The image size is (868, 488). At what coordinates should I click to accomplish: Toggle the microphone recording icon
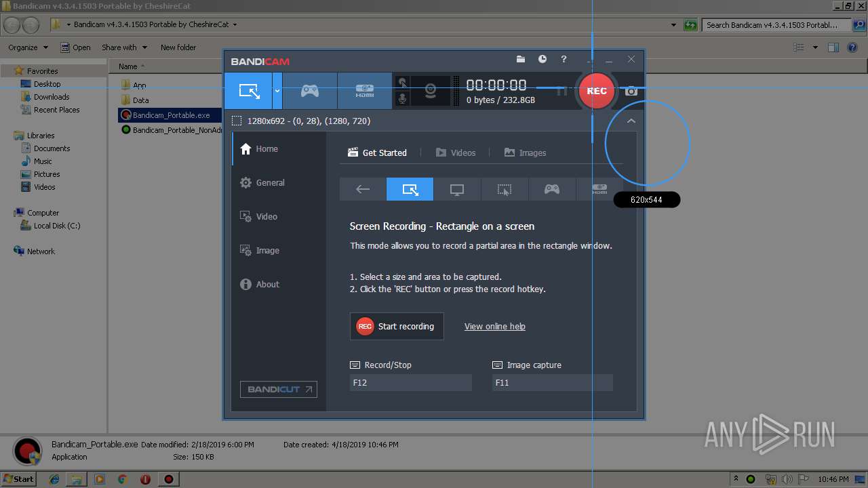(402, 99)
